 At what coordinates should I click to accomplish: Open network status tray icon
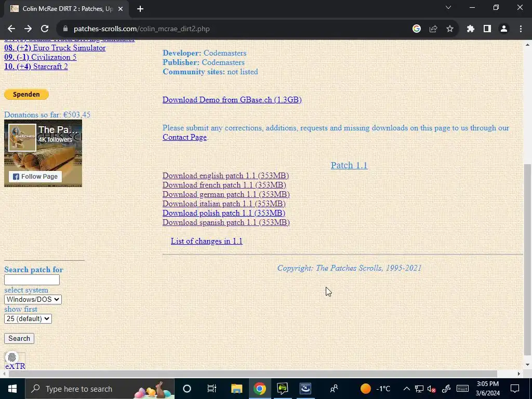[419, 389]
